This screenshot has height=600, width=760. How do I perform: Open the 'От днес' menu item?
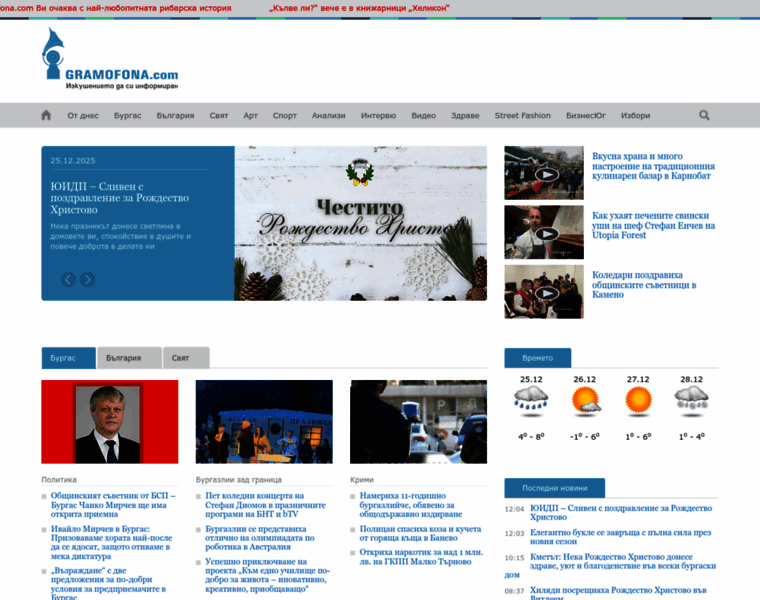83,115
